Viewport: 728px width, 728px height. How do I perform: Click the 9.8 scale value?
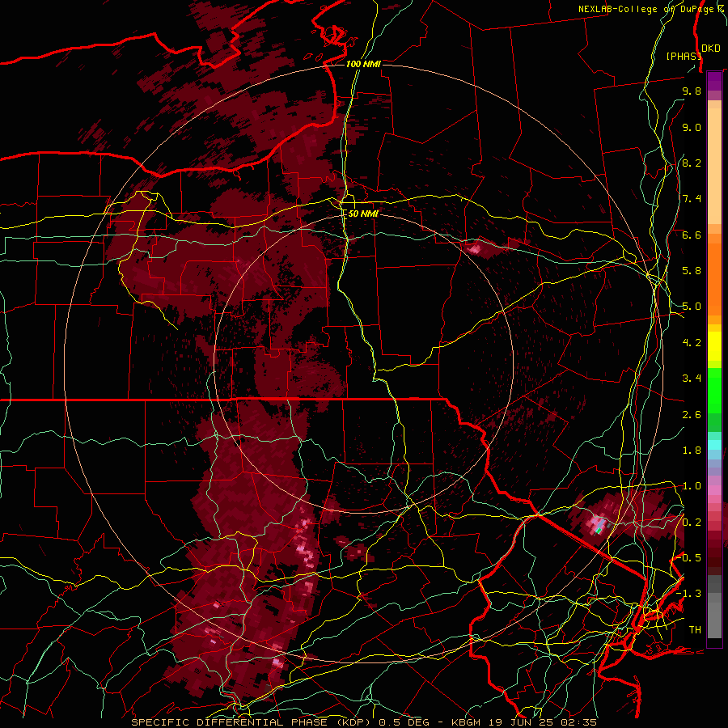pyautogui.click(x=692, y=91)
